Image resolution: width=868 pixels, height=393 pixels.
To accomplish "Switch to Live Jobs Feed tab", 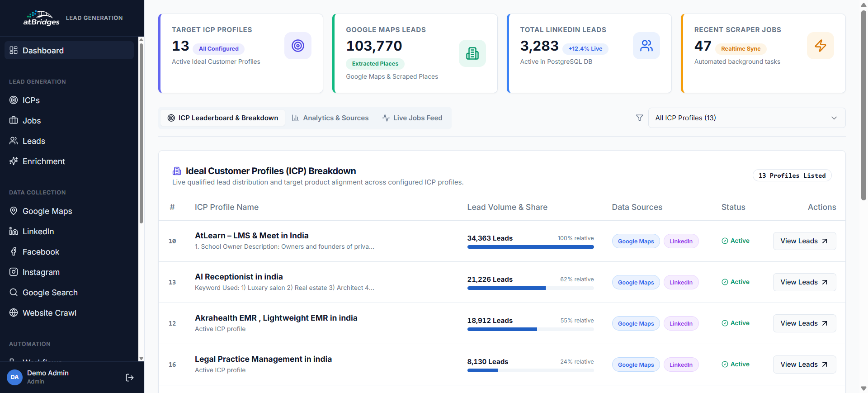I will (x=412, y=118).
